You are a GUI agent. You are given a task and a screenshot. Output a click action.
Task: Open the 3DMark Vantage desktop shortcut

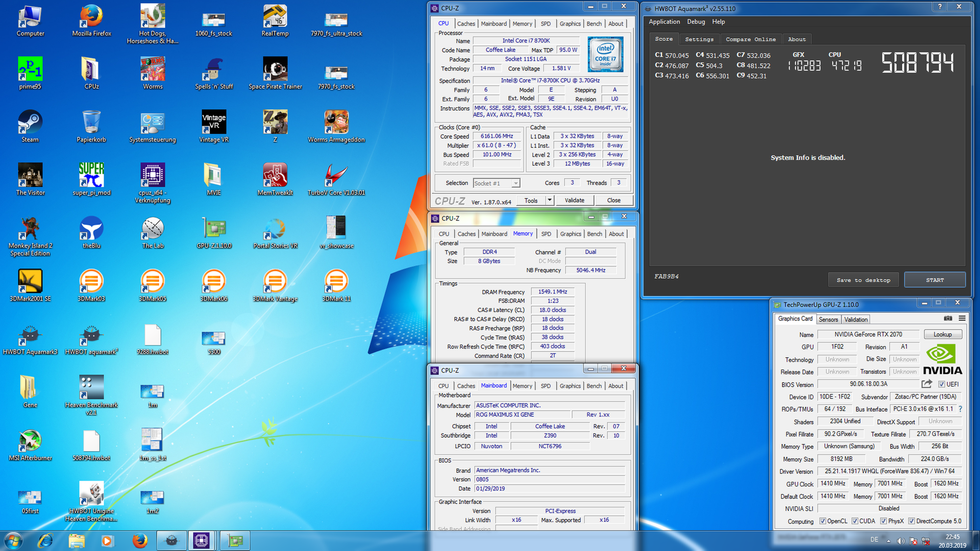275,286
